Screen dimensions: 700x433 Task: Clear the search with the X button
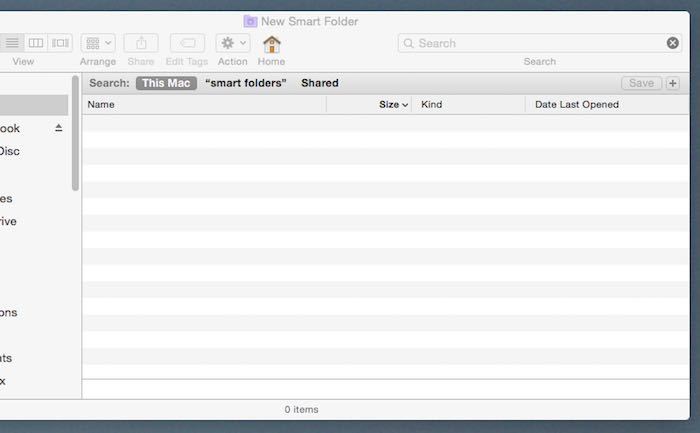(673, 43)
